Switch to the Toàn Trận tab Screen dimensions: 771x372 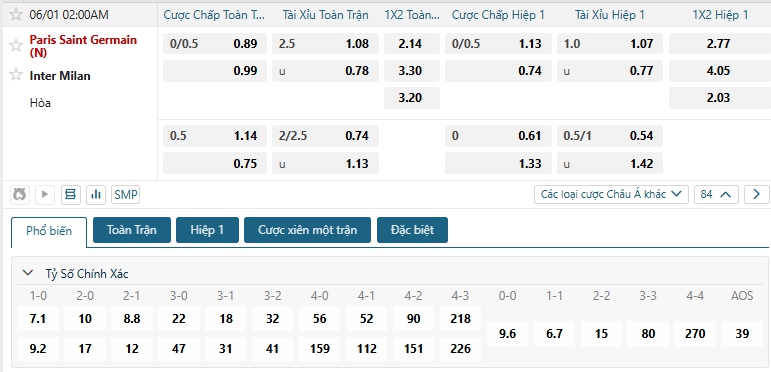point(132,230)
